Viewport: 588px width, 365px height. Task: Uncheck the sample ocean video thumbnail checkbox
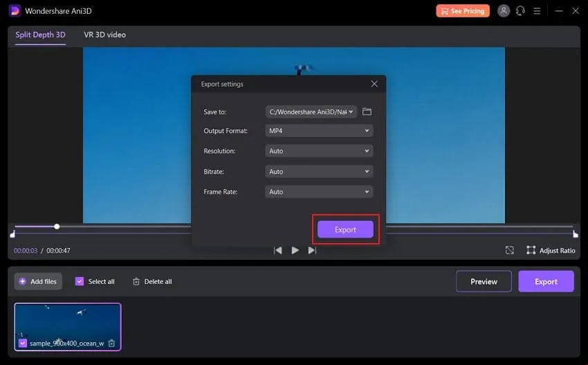[x=23, y=343]
